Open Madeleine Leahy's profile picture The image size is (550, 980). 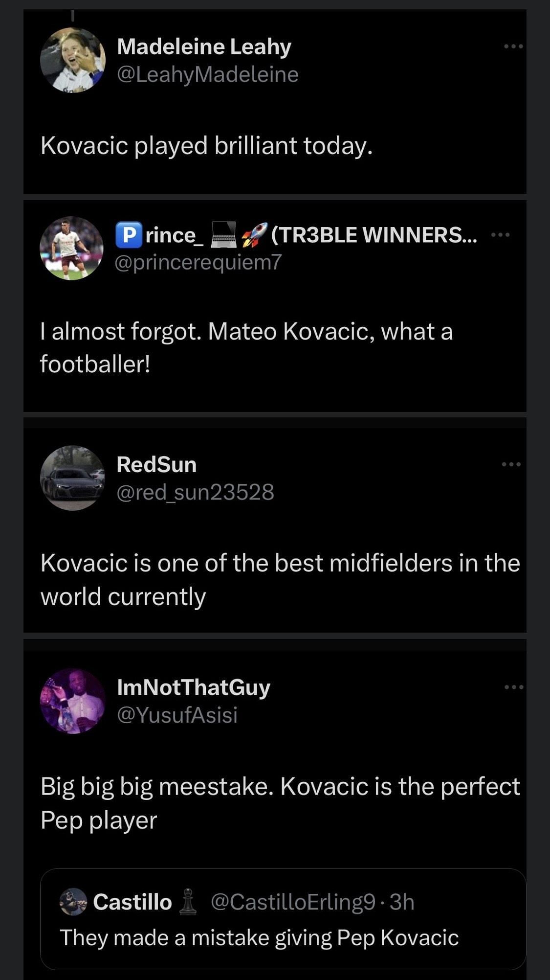(x=72, y=60)
